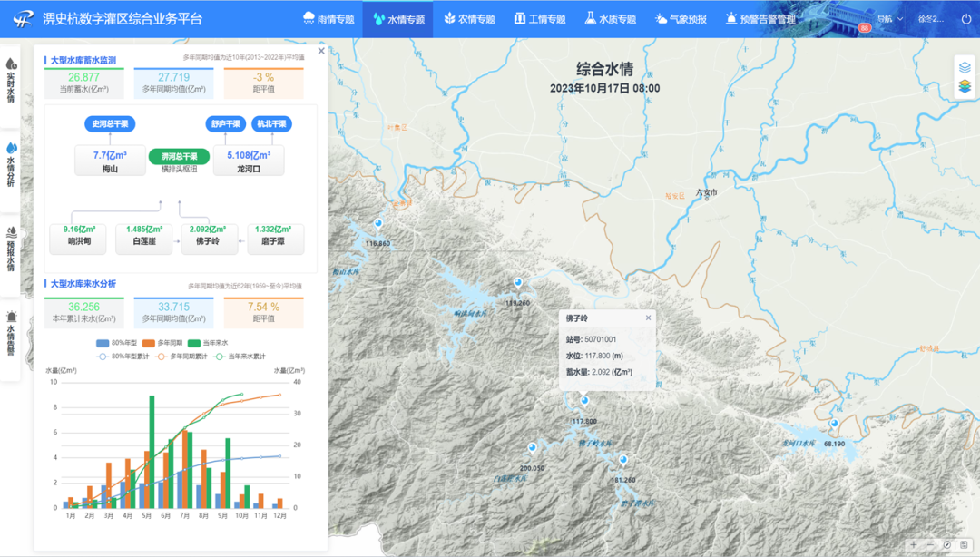Click the tall green May bar in chart

click(x=152, y=452)
